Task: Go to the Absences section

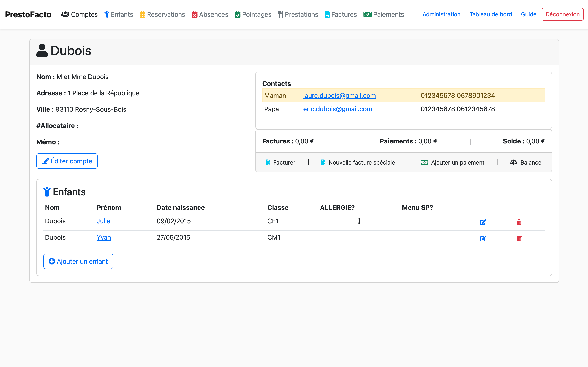Action: pos(210,14)
